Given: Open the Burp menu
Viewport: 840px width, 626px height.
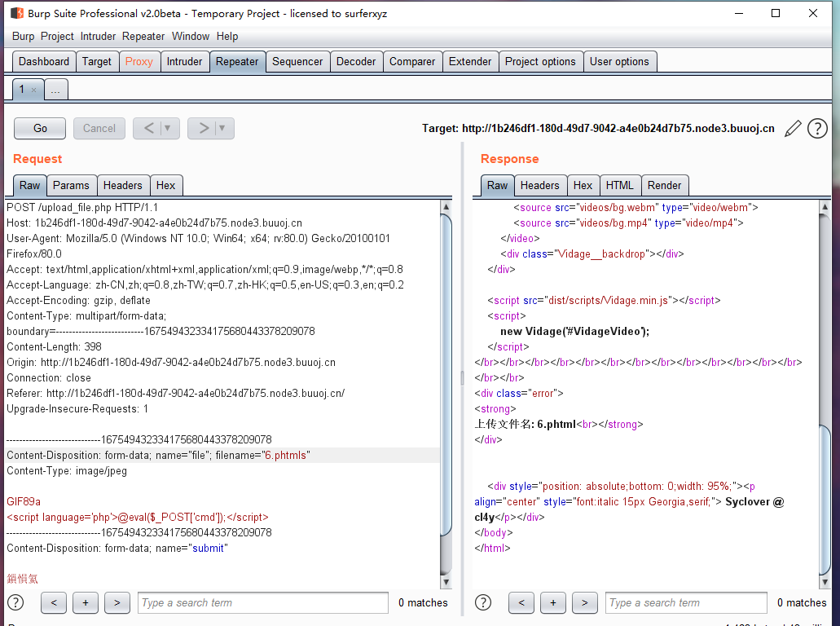Looking at the screenshot, I should (x=23, y=37).
